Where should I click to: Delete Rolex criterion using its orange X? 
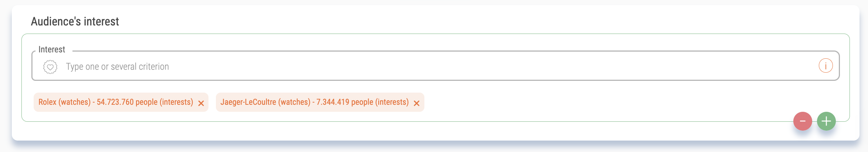(x=201, y=103)
